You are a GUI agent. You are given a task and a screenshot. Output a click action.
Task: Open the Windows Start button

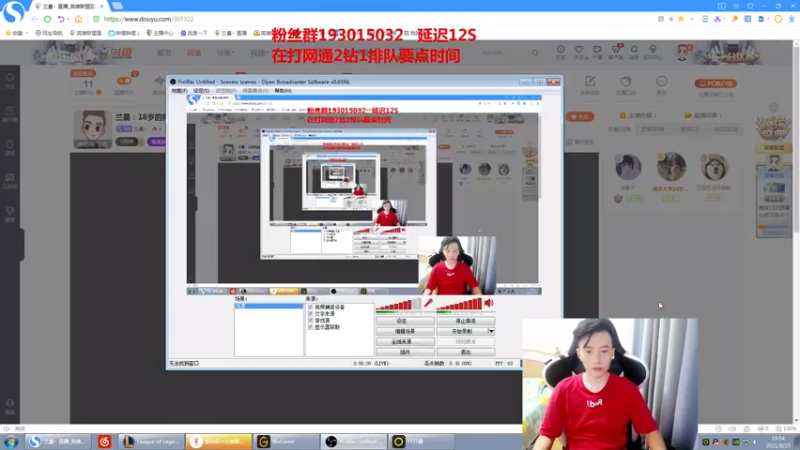pos(11,442)
